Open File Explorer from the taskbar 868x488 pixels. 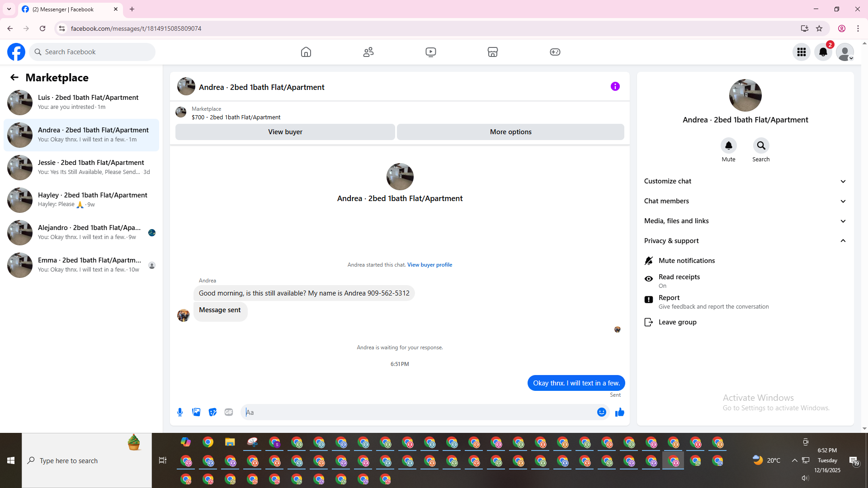pyautogui.click(x=230, y=442)
